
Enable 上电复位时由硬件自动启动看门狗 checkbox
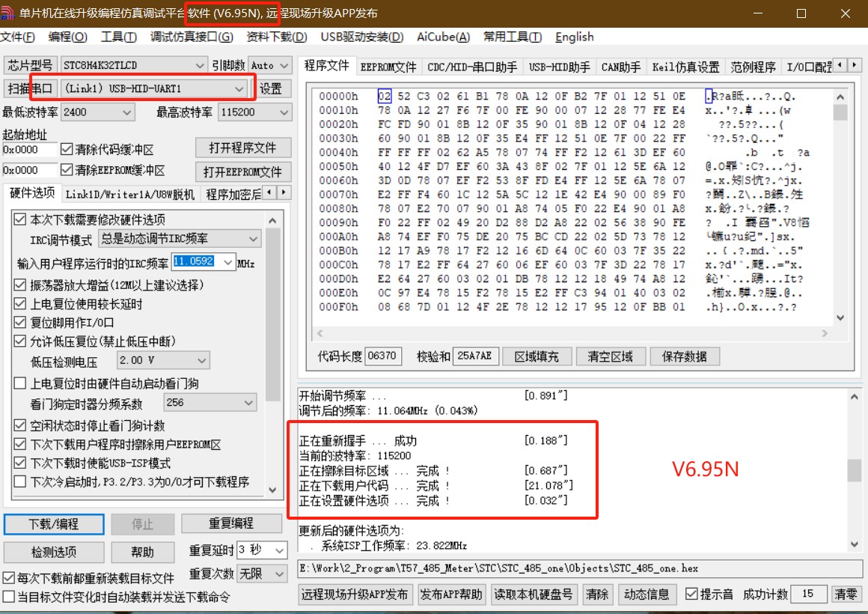click(20, 383)
